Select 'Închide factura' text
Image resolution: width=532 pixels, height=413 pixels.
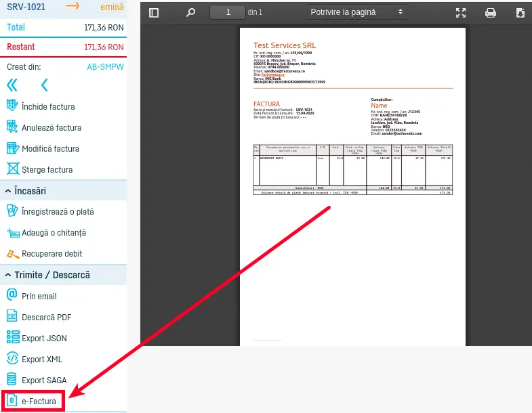tap(48, 107)
